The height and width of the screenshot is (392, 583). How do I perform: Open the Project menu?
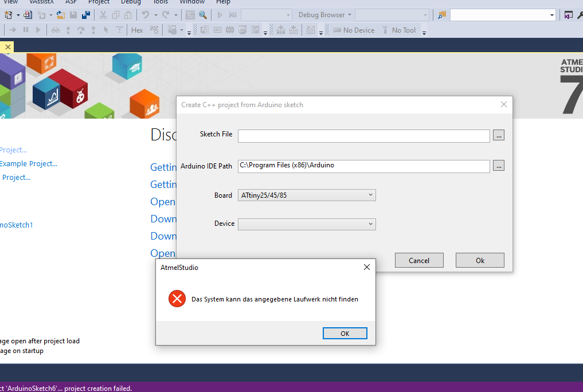pyautogui.click(x=99, y=2)
